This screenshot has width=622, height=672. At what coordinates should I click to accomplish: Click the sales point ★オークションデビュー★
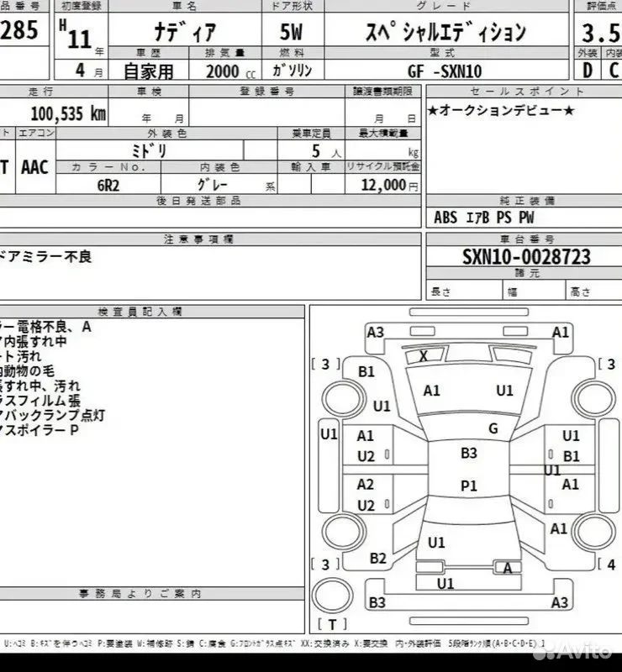501,111
